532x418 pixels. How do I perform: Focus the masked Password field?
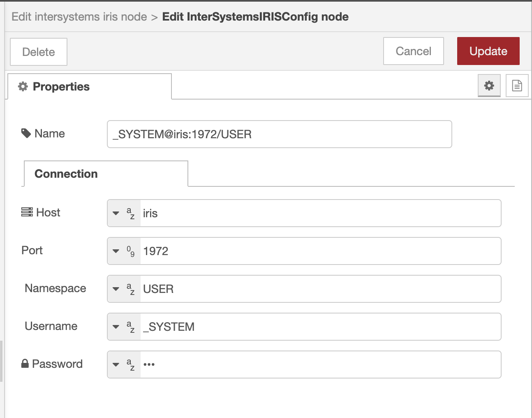tap(320, 365)
